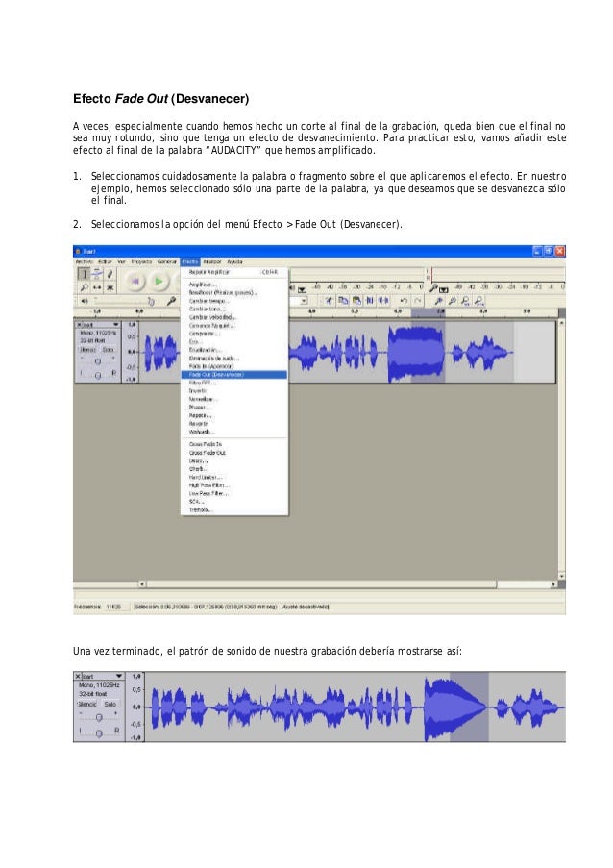Select the Cross Fade In effect entry
613x868 pixels.
[206, 444]
